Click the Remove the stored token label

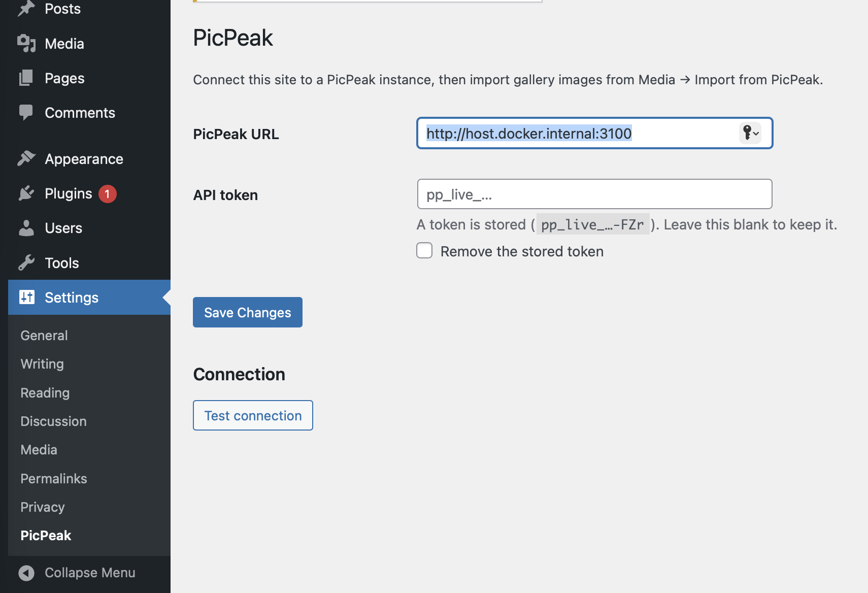click(522, 251)
